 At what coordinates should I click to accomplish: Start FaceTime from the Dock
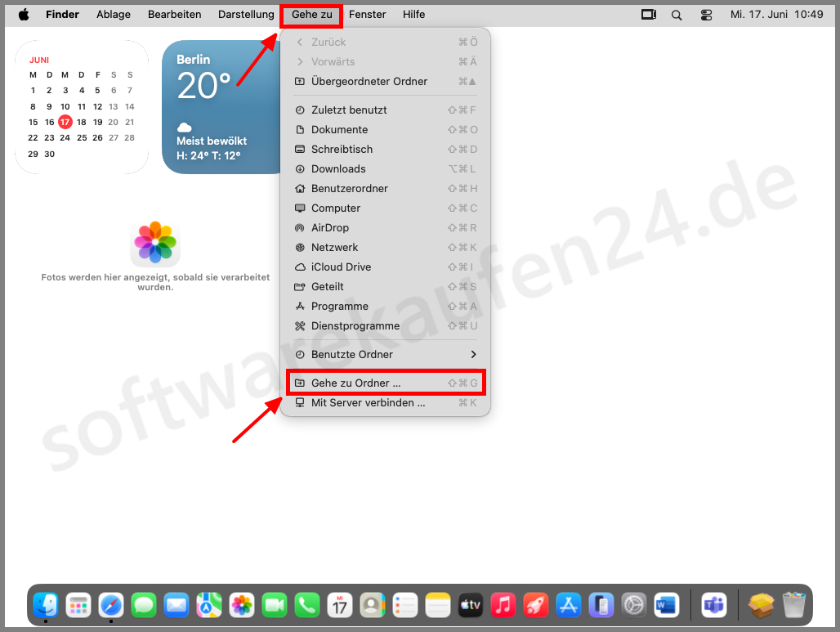[x=275, y=605]
